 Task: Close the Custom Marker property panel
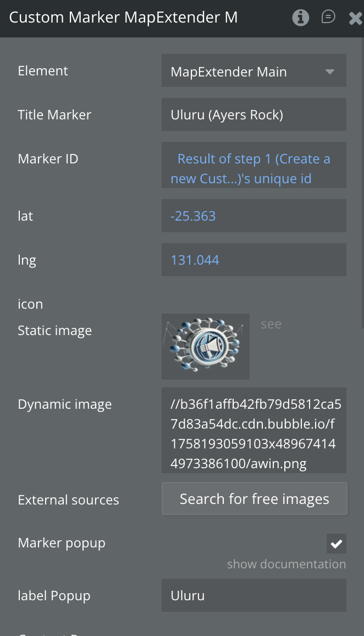(355, 19)
